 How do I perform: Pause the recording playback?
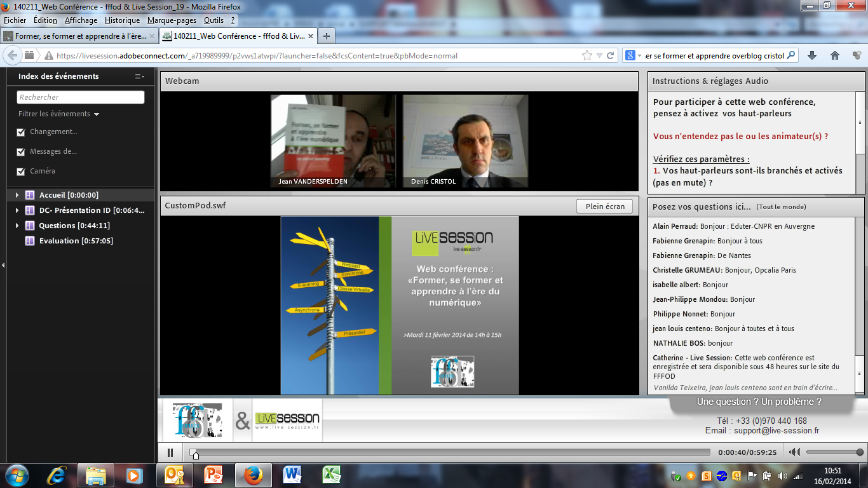click(170, 452)
